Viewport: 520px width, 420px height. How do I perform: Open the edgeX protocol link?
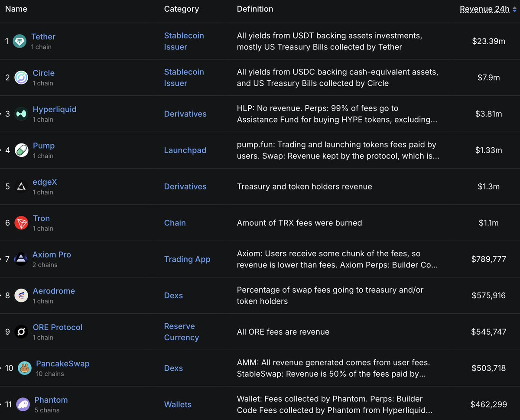(45, 182)
